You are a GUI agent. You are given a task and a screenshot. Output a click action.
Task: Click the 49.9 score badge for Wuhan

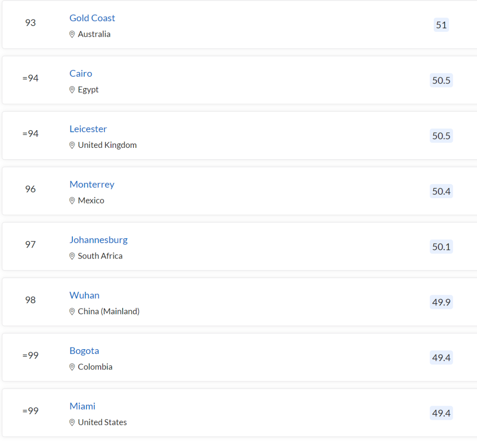pos(441,302)
